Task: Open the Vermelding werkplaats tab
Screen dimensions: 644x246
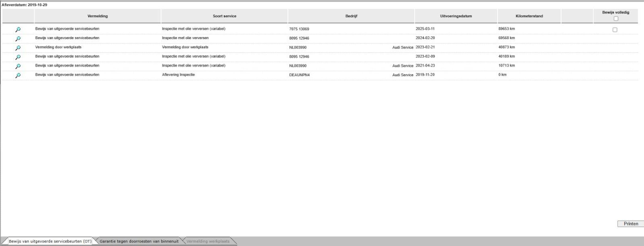Action: click(x=208, y=241)
